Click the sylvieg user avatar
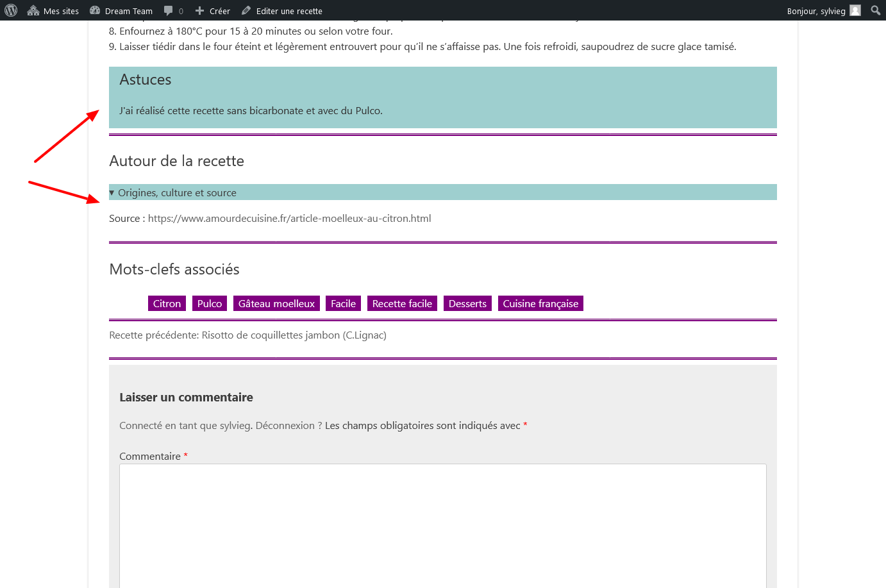Screen dimensions: 886x588 pos(855,10)
